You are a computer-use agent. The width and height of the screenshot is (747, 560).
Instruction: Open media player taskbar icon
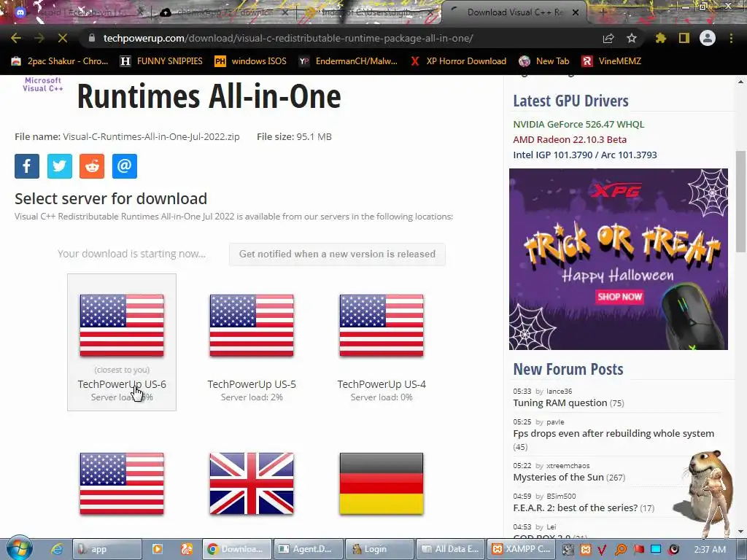pyautogui.click(x=158, y=549)
